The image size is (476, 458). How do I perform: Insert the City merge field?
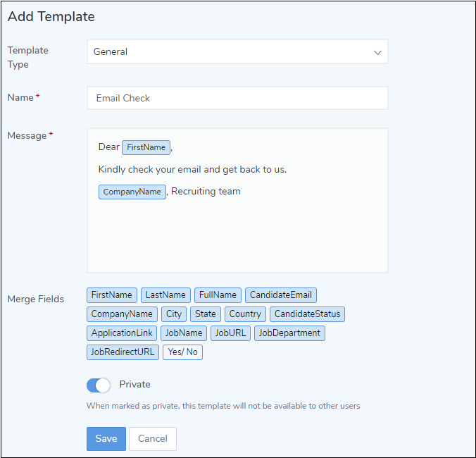click(x=173, y=314)
